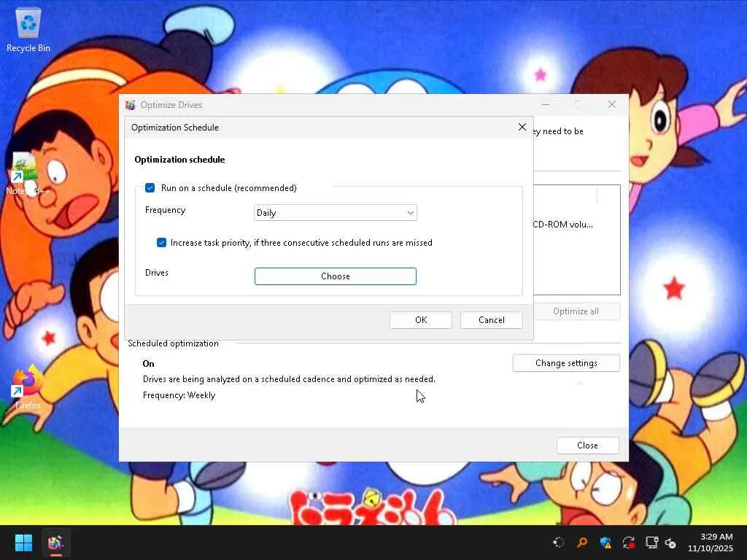Click Optimize all in Optimize Drives window
The width and height of the screenshot is (747, 560).
[576, 311]
